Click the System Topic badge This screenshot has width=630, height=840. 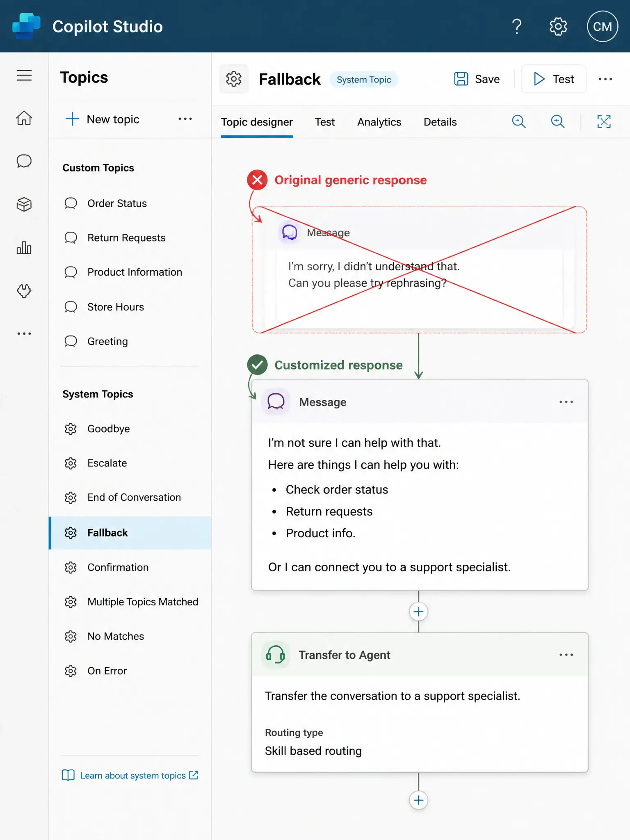(x=364, y=79)
